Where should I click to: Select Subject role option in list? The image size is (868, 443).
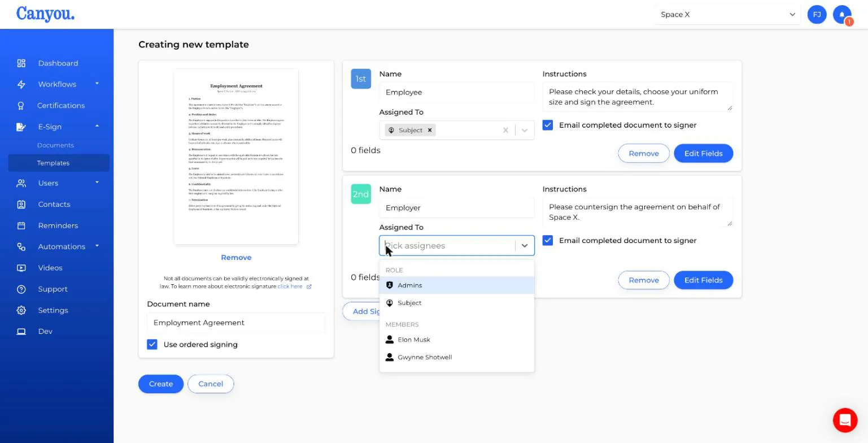click(457, 303)
